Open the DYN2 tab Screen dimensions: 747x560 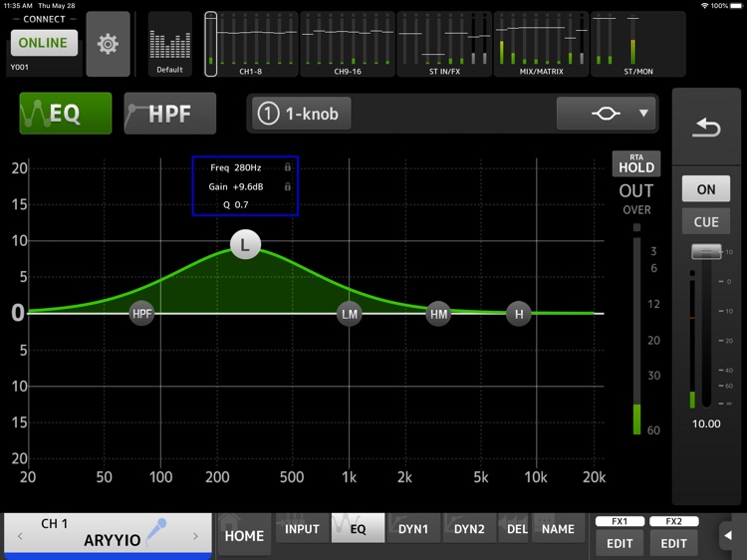[469, 528]
